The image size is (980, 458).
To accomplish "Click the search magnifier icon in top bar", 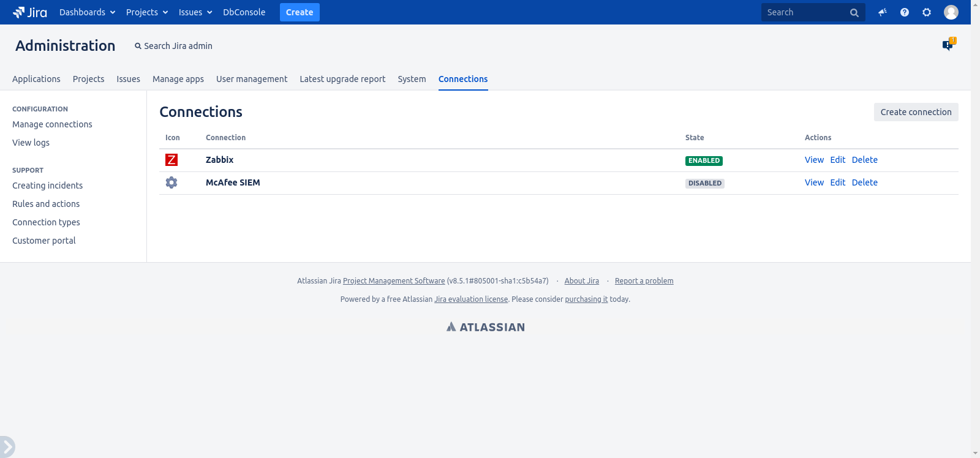I will [854, 13].
